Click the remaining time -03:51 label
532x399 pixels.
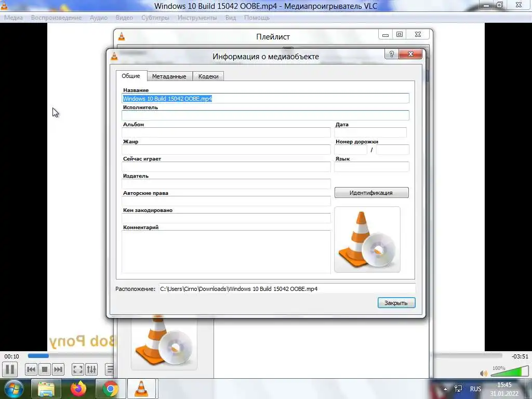click(520, 356)
